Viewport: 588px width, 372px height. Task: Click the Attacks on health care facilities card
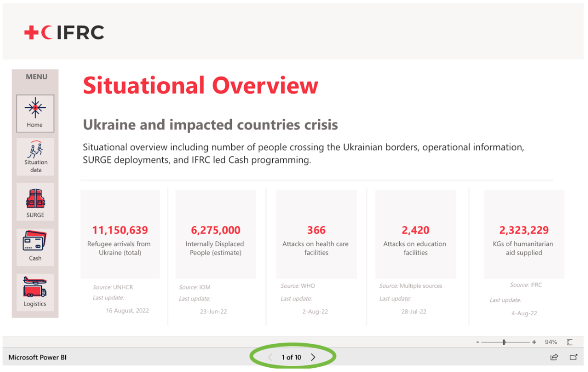coord(316,234)
